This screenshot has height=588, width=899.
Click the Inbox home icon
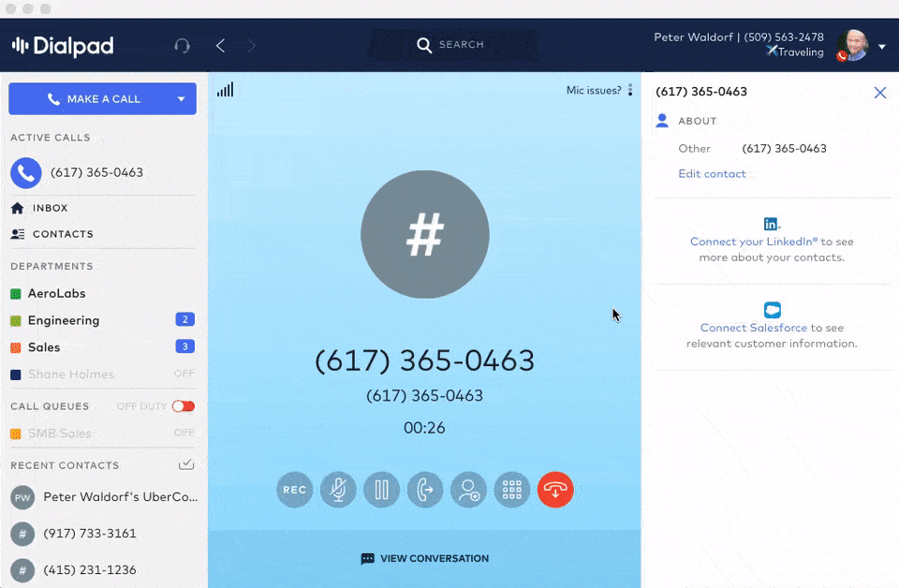[17, 208]
